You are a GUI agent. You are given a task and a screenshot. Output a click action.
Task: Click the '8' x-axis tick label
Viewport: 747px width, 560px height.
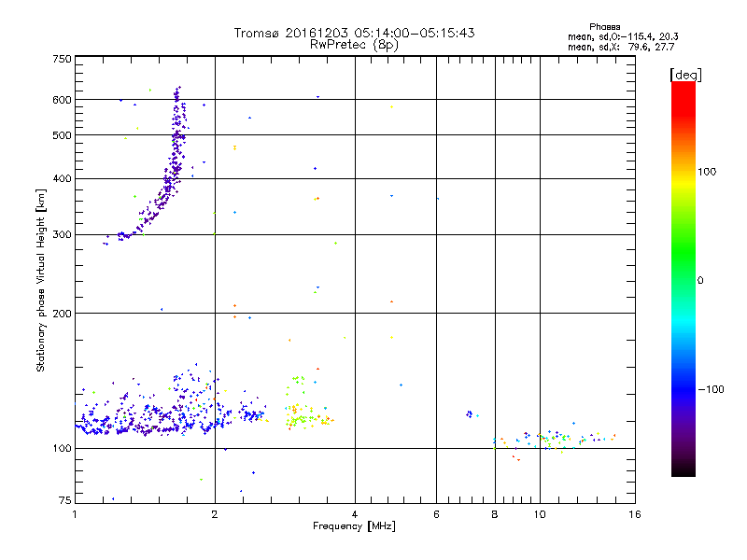pos(495,514)
